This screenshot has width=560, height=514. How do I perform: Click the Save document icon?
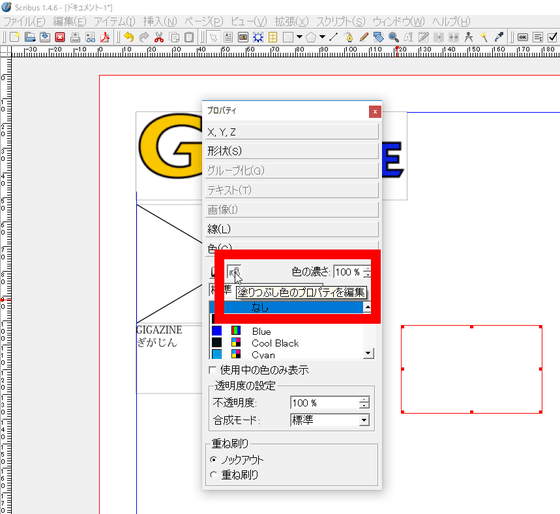pyautogui.click(x=45, y=37)
